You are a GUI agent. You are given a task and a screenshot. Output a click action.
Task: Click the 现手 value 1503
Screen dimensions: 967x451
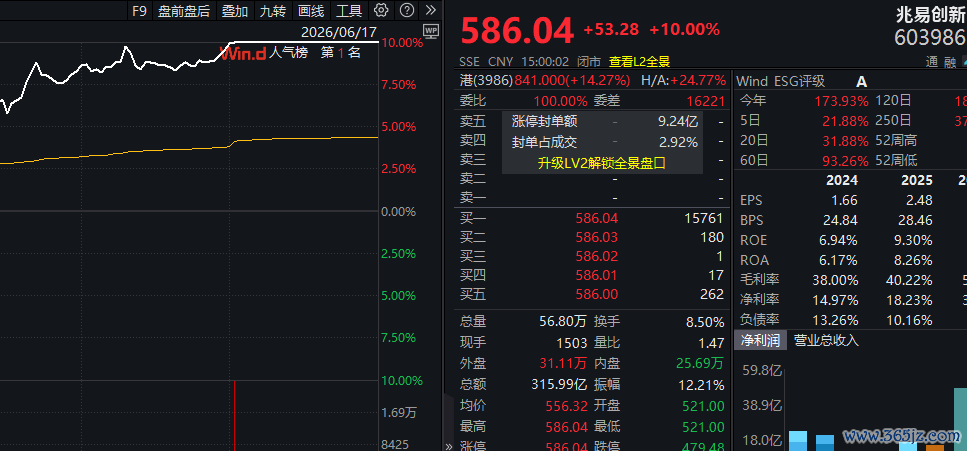[x=572, y=342]
